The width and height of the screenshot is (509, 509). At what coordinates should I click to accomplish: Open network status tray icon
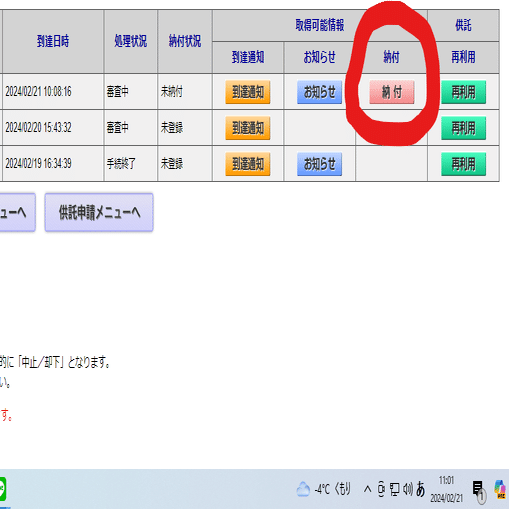pos(395,489)
